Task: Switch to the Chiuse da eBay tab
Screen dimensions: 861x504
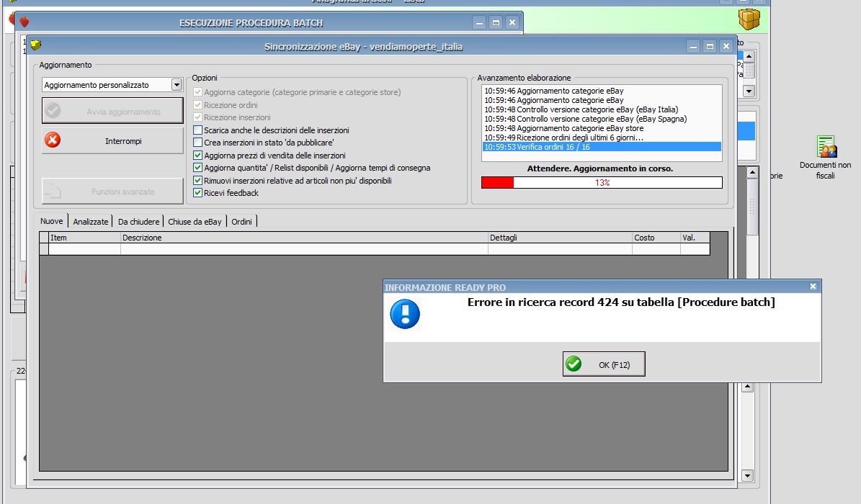Action: (195, 221)
